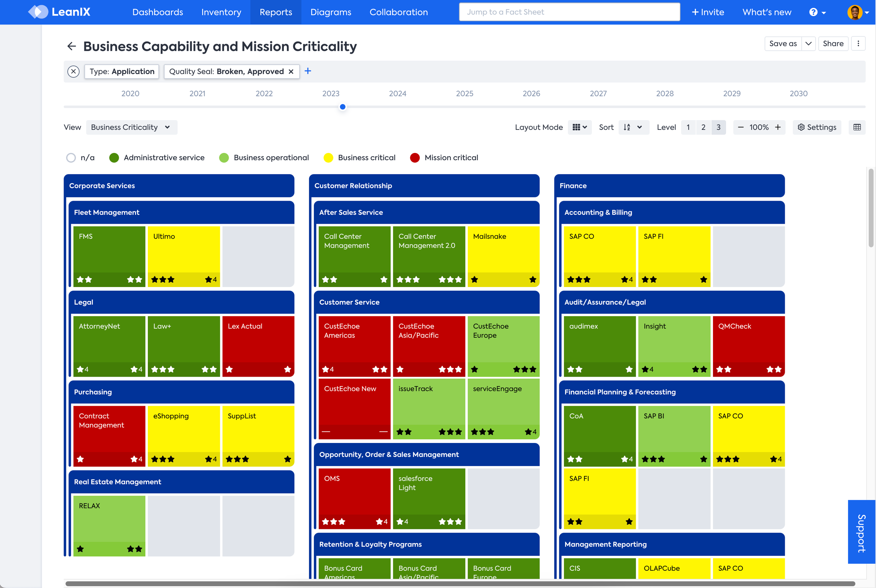
Task: Clear all filters with circled X icon
Action: (x=74, y=71)
